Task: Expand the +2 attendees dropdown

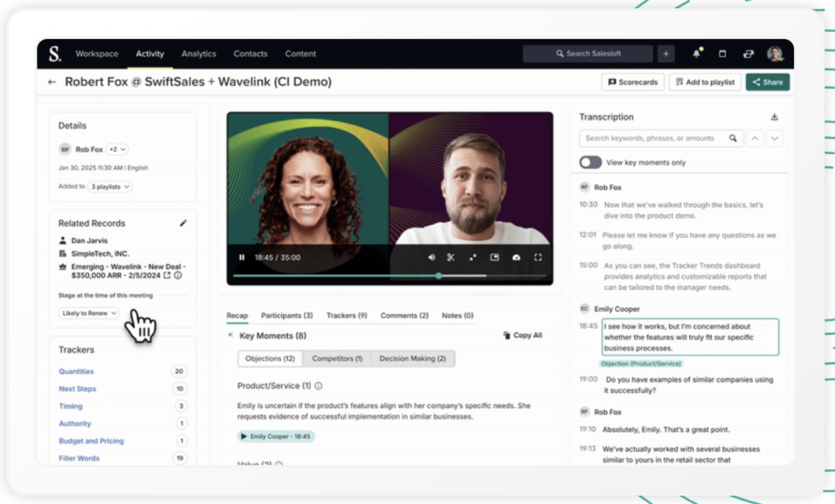Action: point(117,149)
